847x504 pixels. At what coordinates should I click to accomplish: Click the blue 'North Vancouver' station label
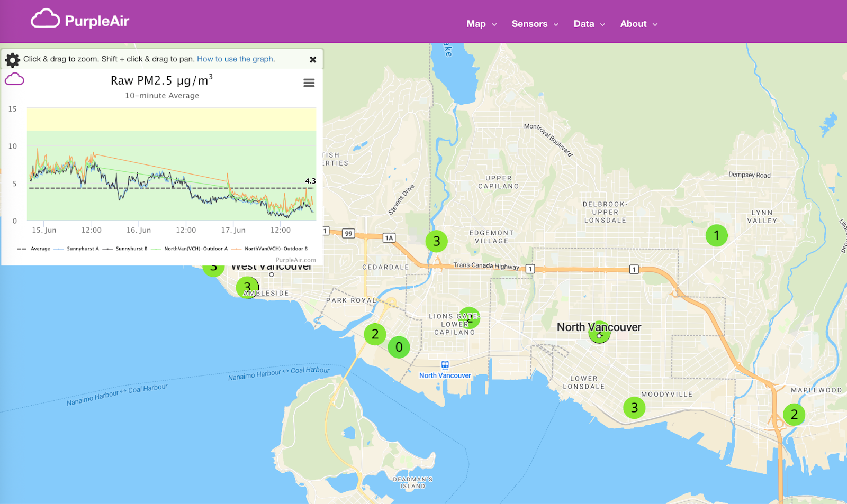click(x=445, y=375)
